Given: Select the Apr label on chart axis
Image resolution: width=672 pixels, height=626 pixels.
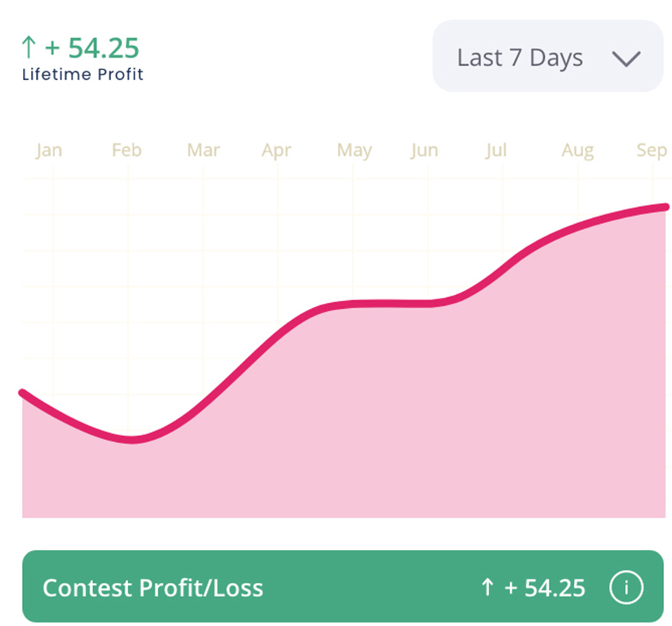Looking at the screenshot, I should tap(276, 151).
